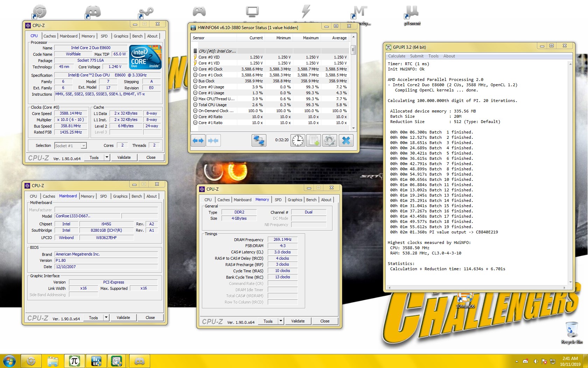Click Validate in Mainboard CPU-Z window
Viewport: 588px width, 368px height.
point(123,318)
